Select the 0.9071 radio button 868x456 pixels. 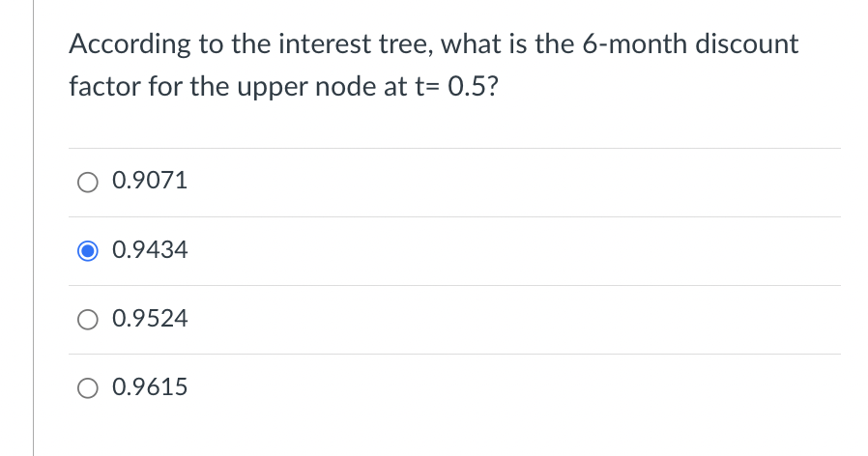(87, 182)
